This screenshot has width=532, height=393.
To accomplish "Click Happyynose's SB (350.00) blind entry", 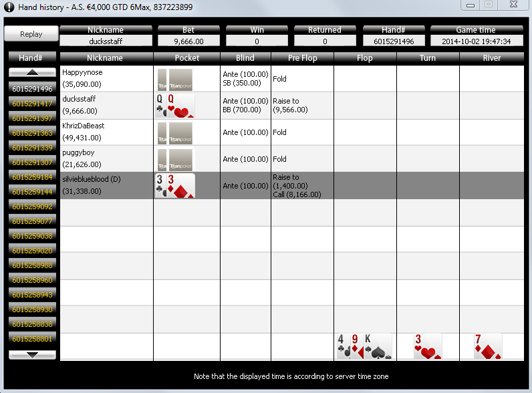I will coord(241,83).
